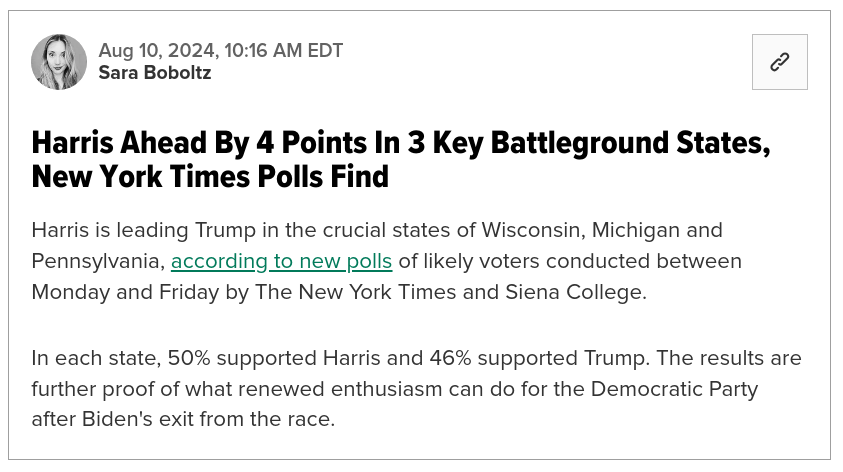Click 'Monday and Friday' in the paragraph
The height and width of the screenshot is (472, 843).
(x=125, y=293)
